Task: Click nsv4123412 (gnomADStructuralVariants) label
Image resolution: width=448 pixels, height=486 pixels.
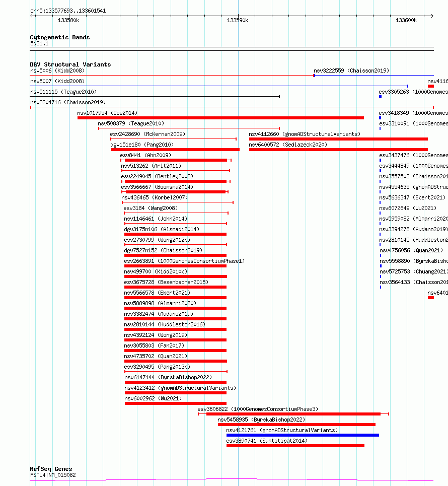Action: click(x=180, y=388)
